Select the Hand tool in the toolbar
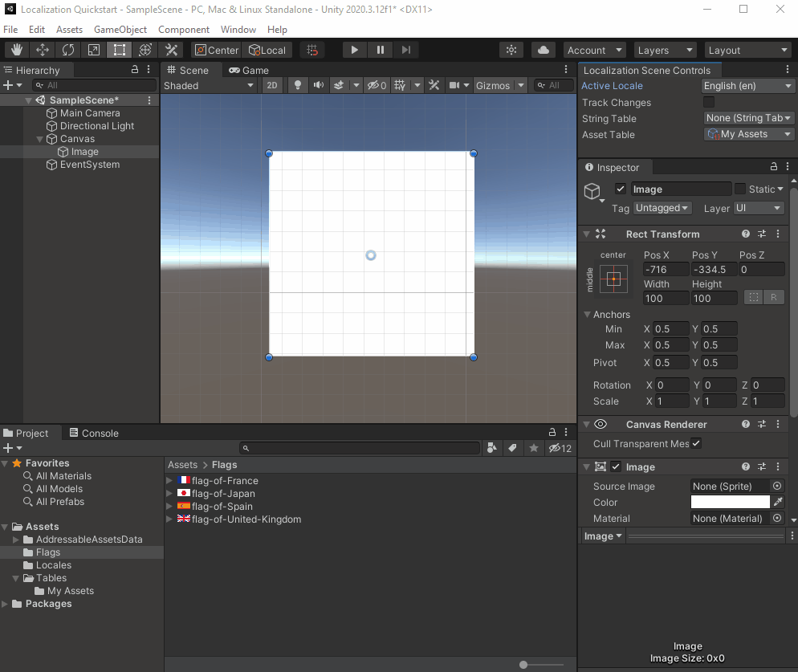798x672 pixels. (x=17, y=49)
